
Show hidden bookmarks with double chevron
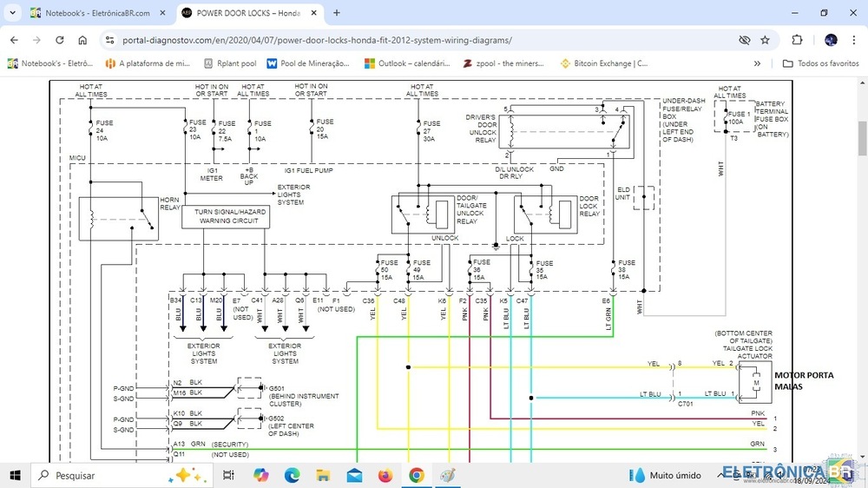757,63
